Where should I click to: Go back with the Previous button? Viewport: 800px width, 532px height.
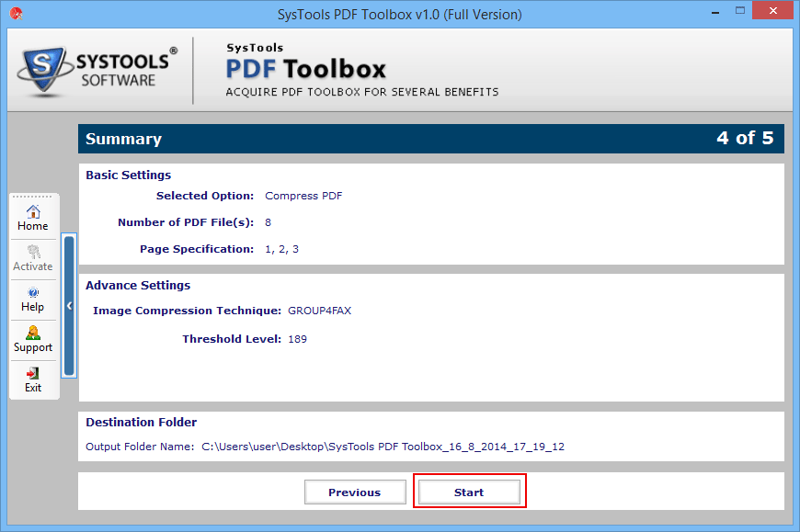355,492
